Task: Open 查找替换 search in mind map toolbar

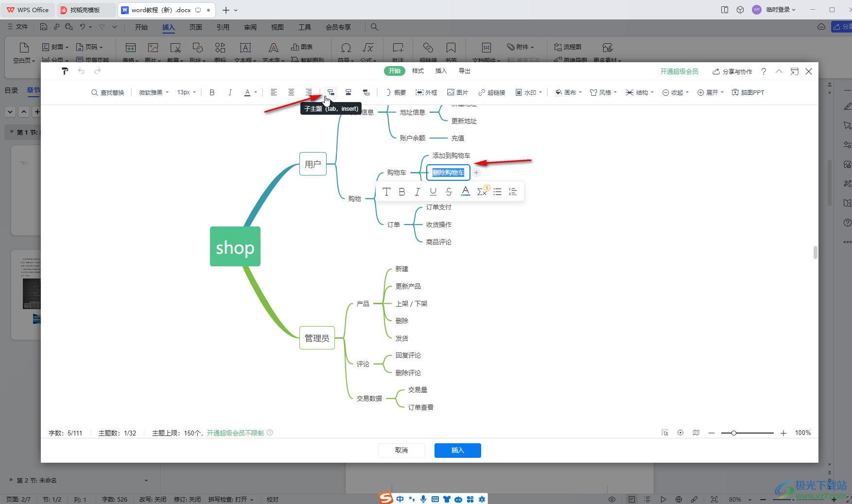Action: (108, 92)
